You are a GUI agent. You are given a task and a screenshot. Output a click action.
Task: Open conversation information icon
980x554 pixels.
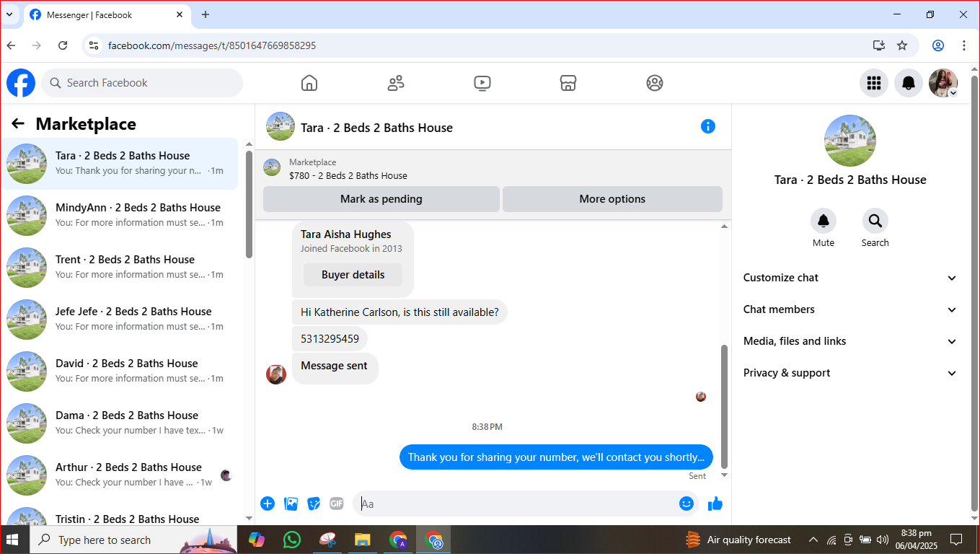coord(708,126)
